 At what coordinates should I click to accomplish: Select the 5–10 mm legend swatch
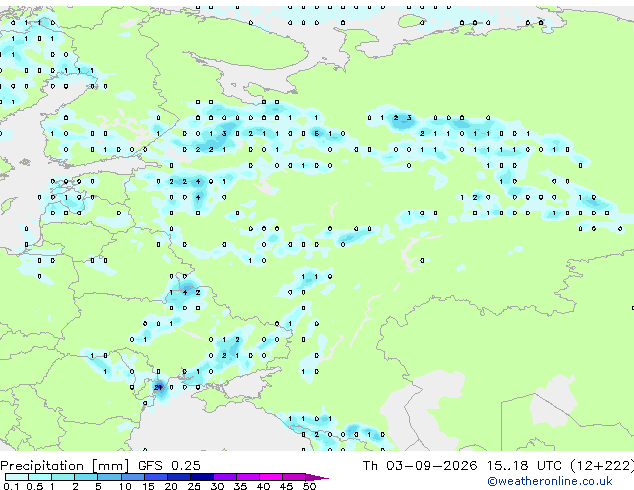109,477
